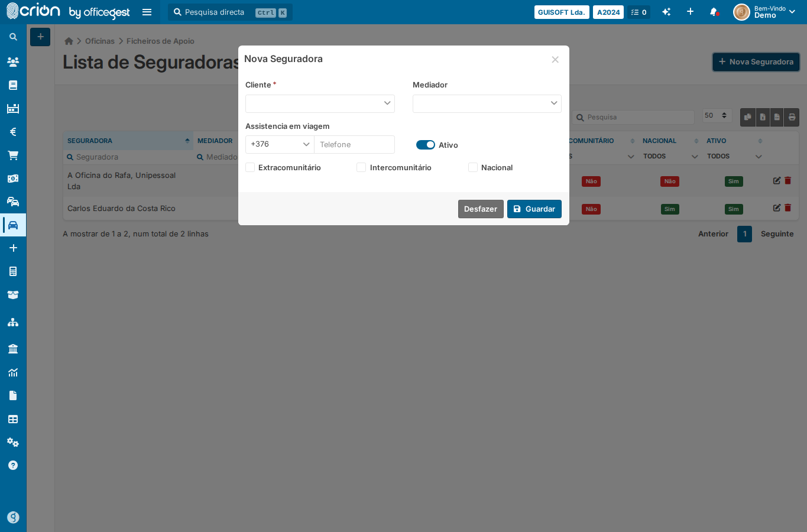
Task: Open the notifications bell icon
Action: [x=714, y=12]
